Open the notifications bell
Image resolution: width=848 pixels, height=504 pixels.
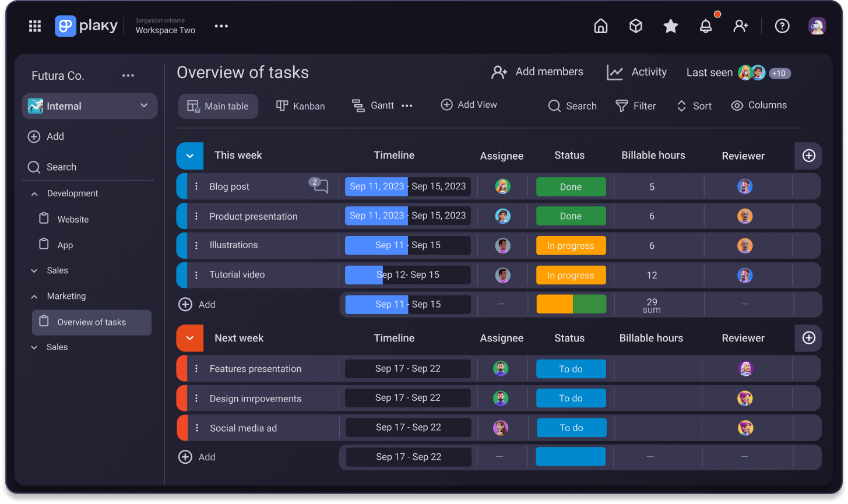[x=705, y=26]
